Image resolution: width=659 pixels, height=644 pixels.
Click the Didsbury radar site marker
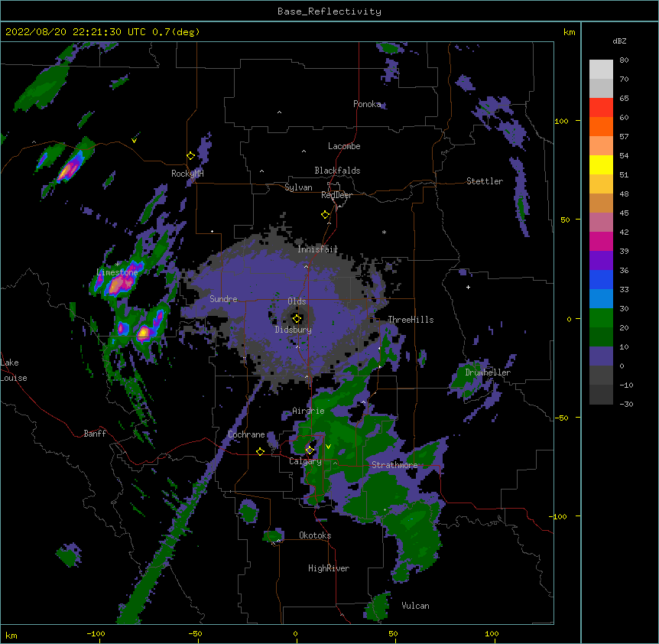point(297,319)
